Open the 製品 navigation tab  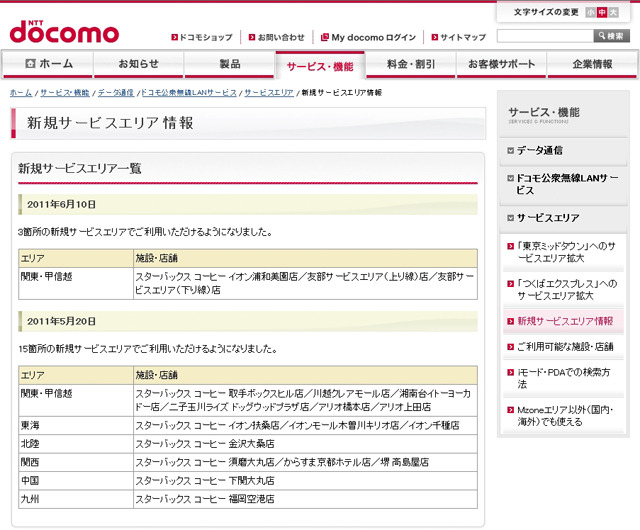pyautogui.click(x=230, y=64)
